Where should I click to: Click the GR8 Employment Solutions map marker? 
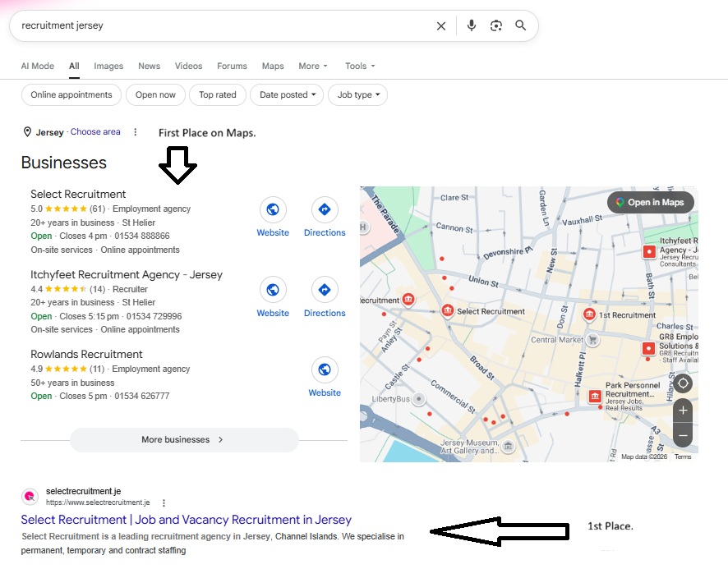coord(648,347)
